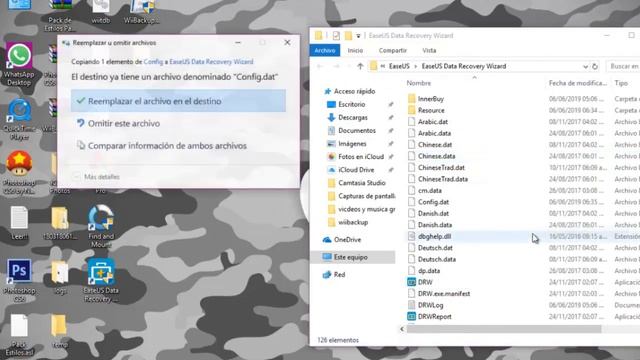Select the dbghelp.dll file
This screenshot has height=360, width=640.
click(434, 236)
